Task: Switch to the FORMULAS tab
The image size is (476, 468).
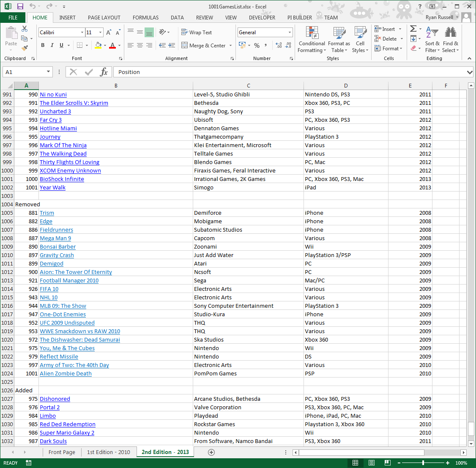Action: 146,18
